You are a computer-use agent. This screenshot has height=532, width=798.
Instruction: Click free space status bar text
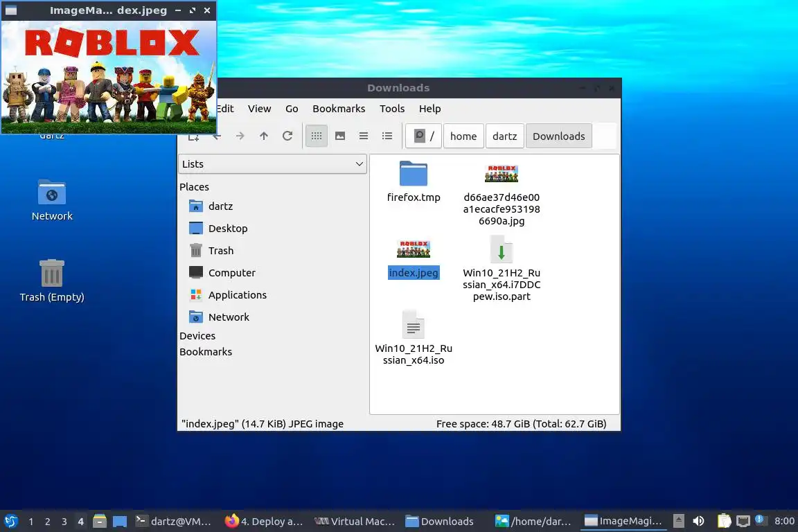[x=521, y=423]
